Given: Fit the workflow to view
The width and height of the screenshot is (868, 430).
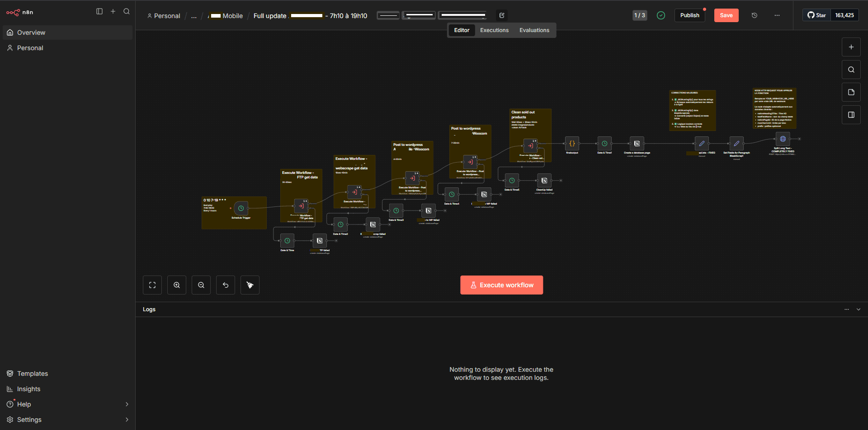Looking at the screenshot, I should (x=152, y=285).
